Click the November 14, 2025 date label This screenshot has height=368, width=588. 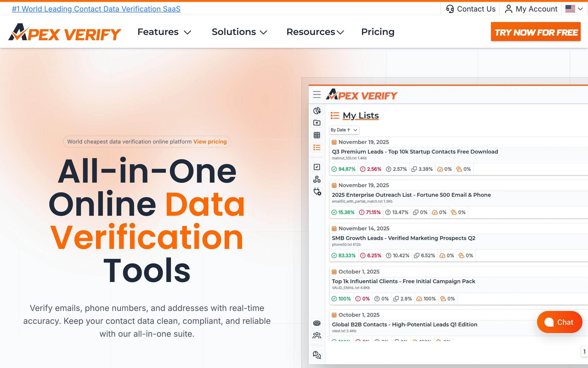click(364, 229)
